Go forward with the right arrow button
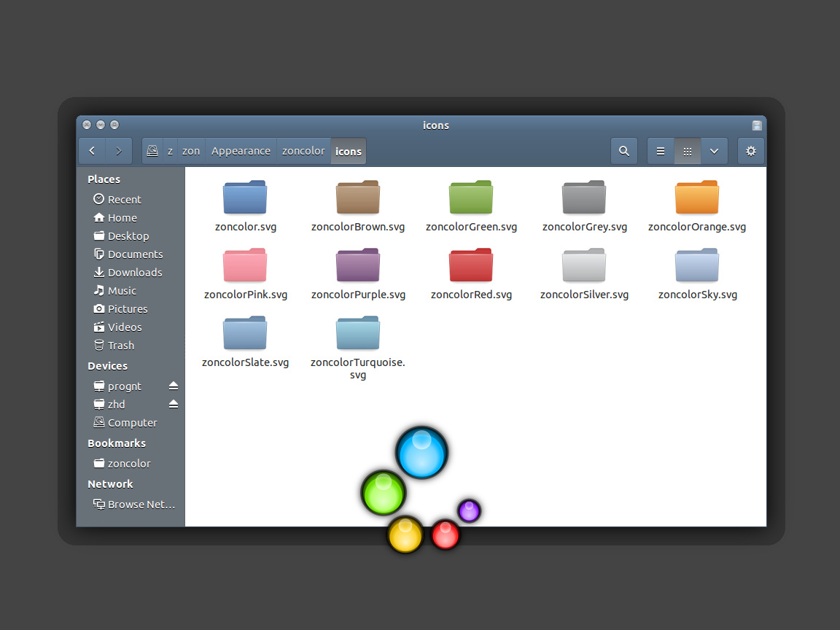 pyautogui.click(x=119, y=151)
